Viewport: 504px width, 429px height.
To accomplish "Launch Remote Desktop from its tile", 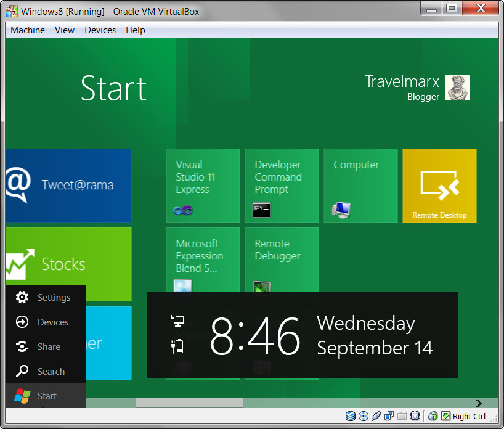I will 439,185.
